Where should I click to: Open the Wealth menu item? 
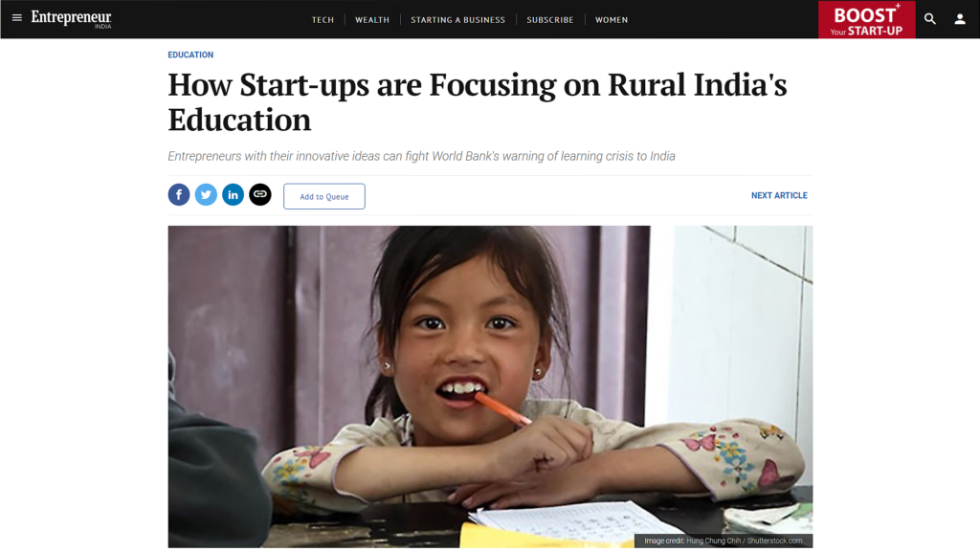click(372, 20)
